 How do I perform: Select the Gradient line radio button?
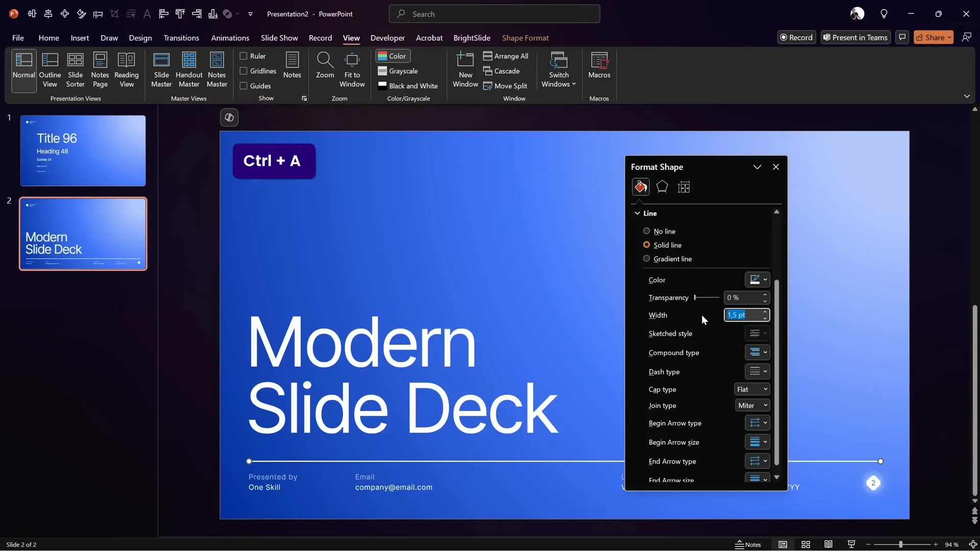click(x=646, y=259)
